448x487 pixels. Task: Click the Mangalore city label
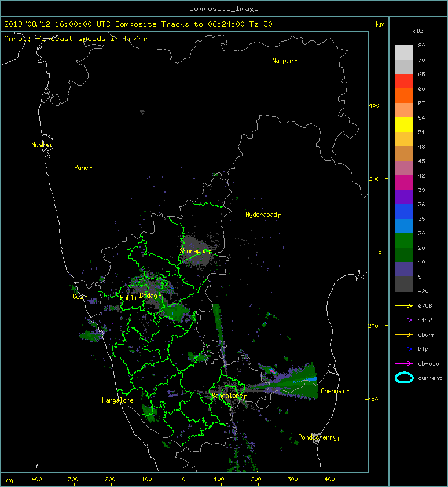(x=119, y=401)
